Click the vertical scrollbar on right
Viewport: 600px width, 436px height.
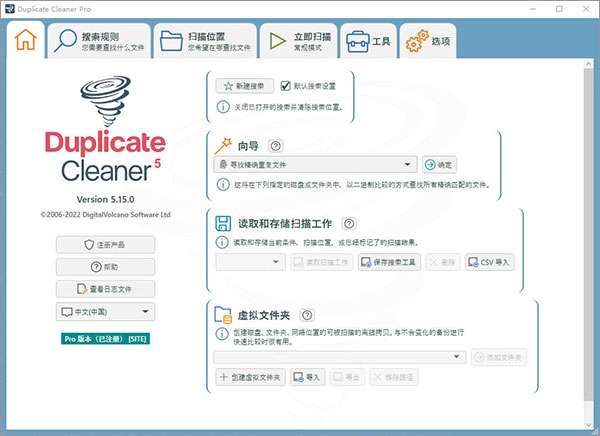tap(589, 234)
